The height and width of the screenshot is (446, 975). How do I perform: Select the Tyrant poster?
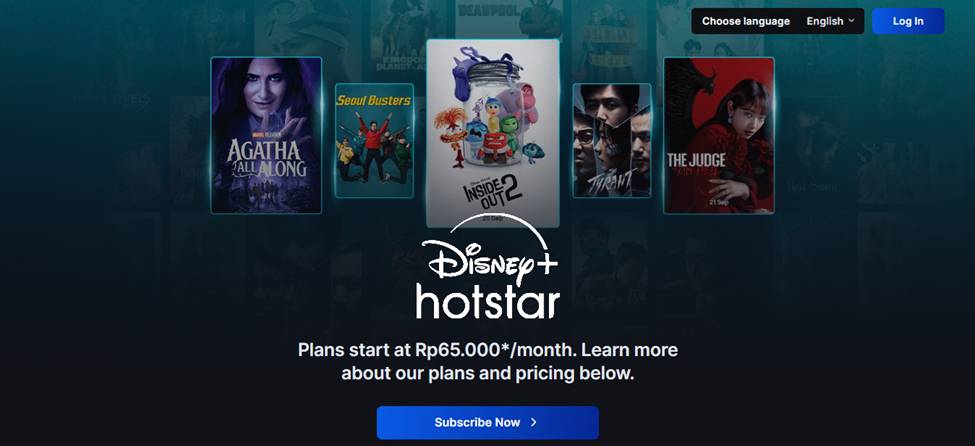(612, 141)
